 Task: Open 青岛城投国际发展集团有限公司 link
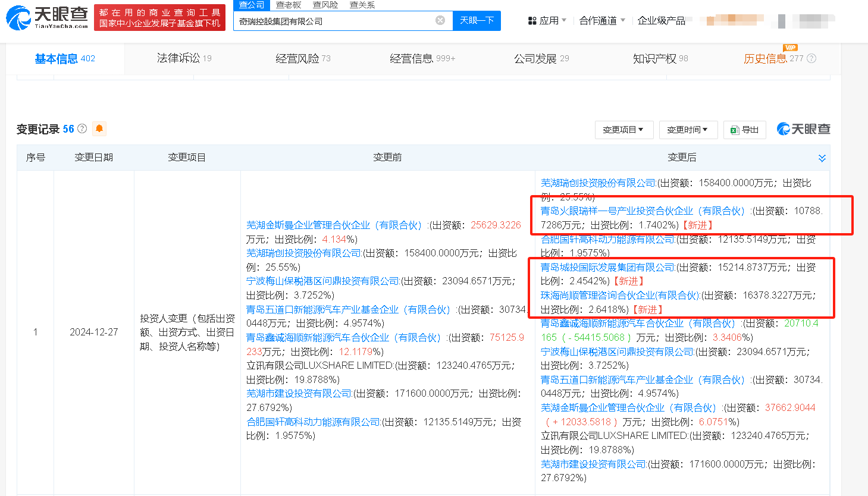point(608,268)
